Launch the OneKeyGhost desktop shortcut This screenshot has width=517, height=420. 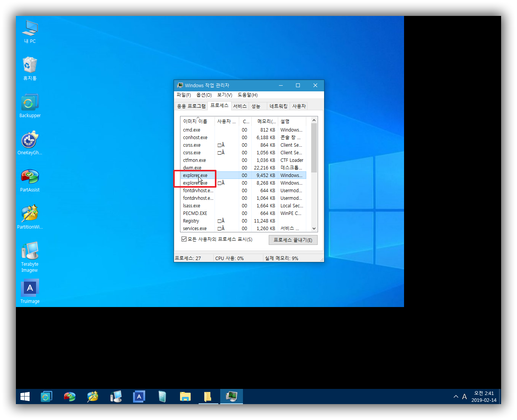[30, 143]
